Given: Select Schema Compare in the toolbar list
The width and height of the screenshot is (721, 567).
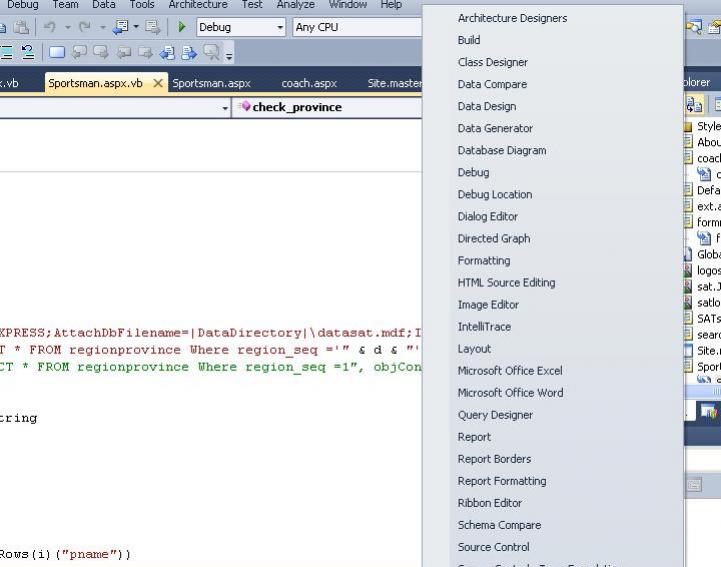Looking at the screenshot, I should (x=499, y=525).
